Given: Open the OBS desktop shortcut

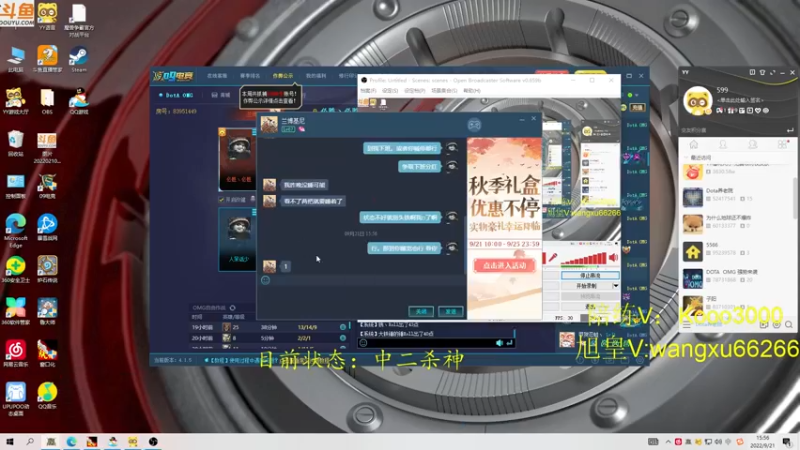Looking at the screenshot, I should tap(47, 100).
